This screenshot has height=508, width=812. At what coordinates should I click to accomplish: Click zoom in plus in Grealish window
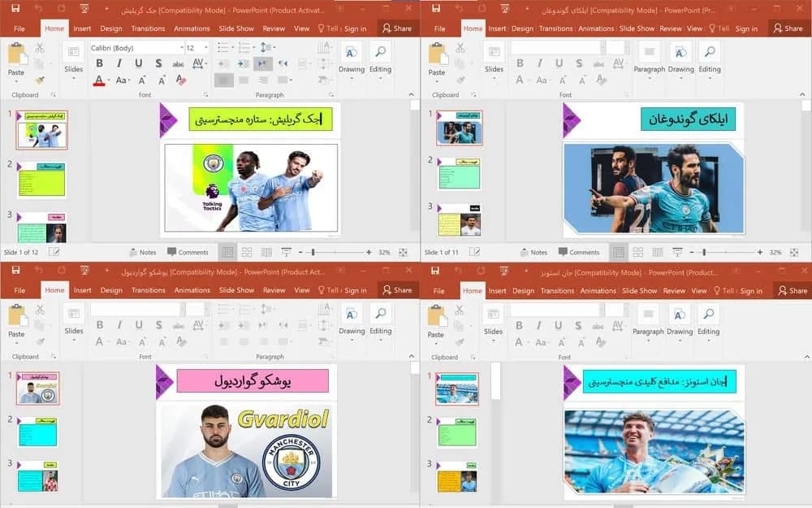pos(369,252)
